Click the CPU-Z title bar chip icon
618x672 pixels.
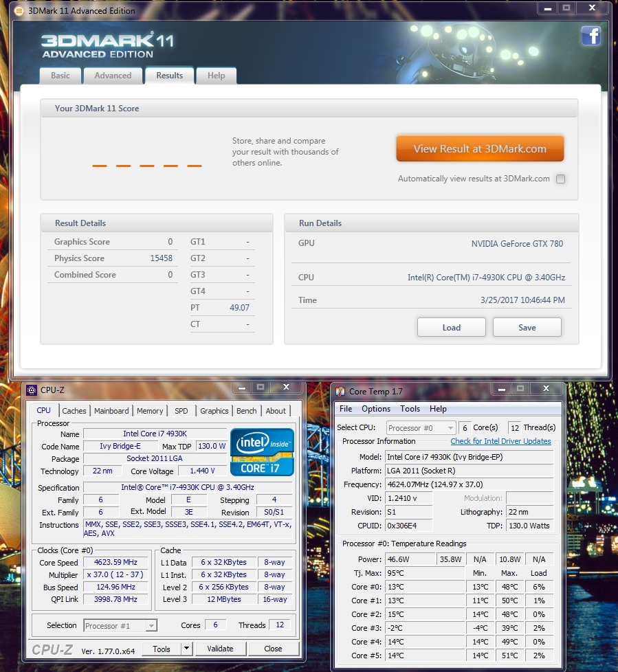(32, 390)
